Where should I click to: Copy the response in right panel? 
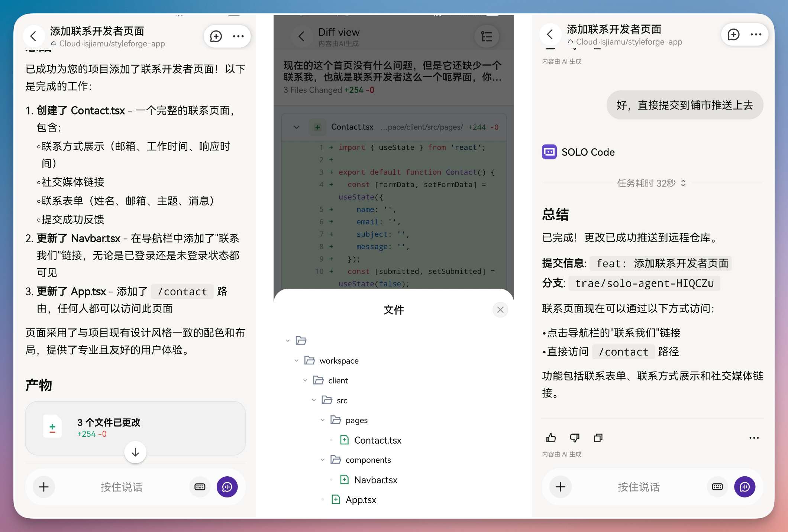598,438
